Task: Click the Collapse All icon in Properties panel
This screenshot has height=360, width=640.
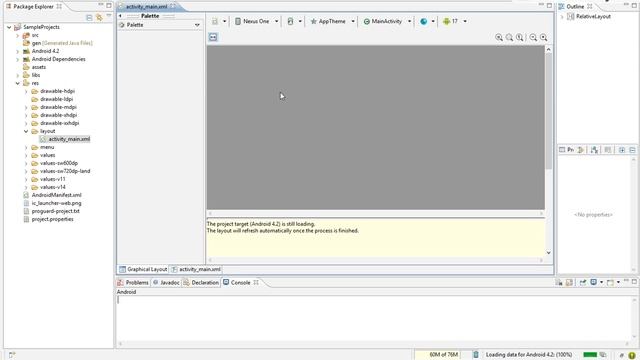Action: point(632,150)
